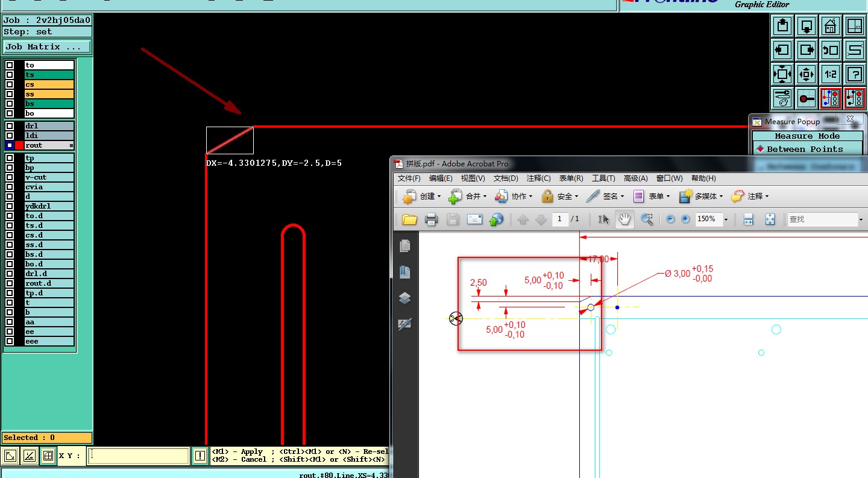
Task: Click the zoom in plus button in Acrobat
Action: [x=685, y=219]
